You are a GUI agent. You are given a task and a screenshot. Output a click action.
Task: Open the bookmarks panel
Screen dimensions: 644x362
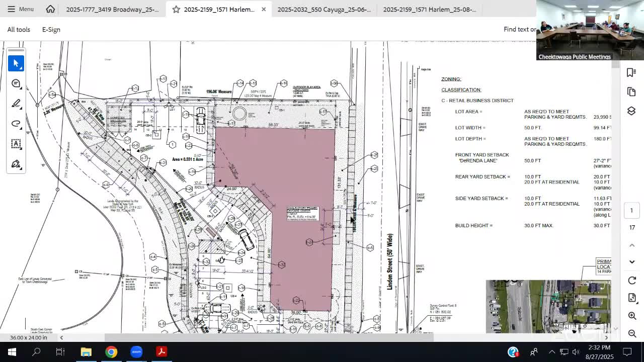pyautogui.click(x=631, y=73)
